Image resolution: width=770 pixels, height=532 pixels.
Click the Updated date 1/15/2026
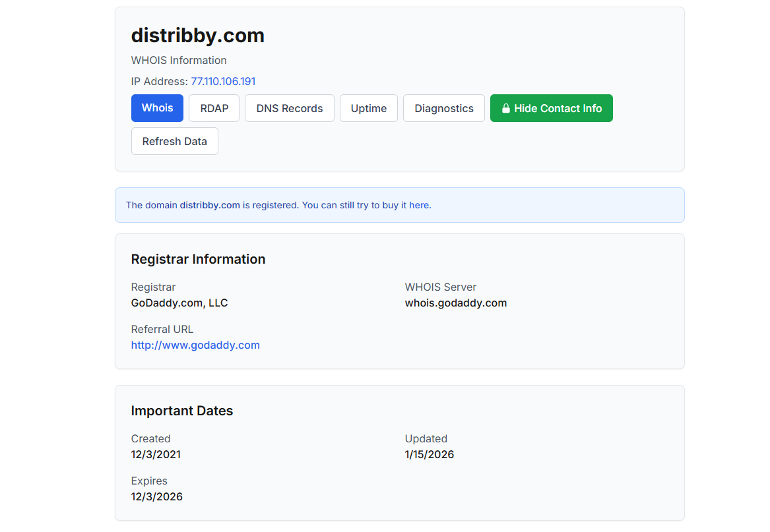[x=430, y=454]
